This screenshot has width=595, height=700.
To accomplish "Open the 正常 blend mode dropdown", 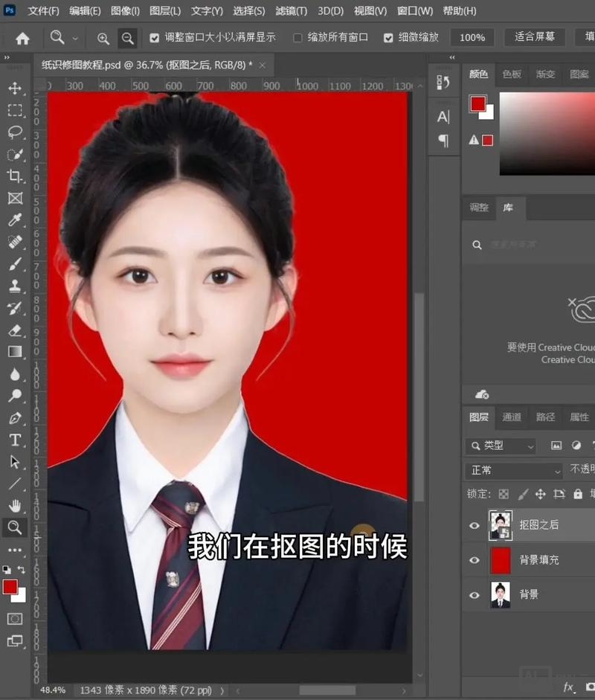I will [x=513, y=470].
